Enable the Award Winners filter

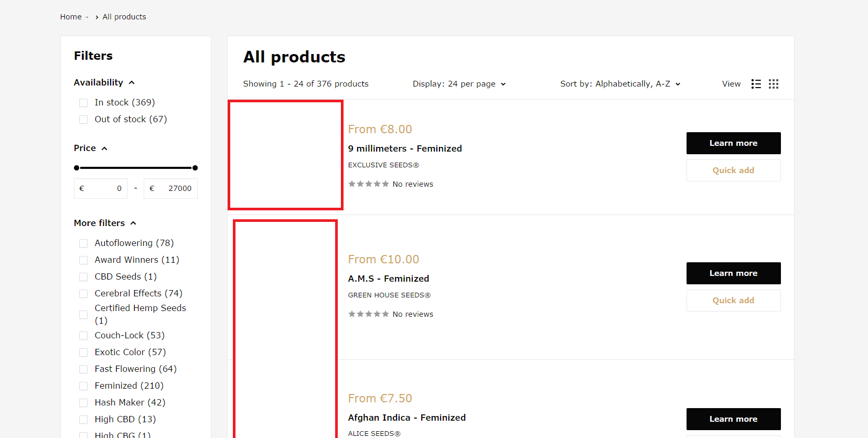click(x=83, y=260)
